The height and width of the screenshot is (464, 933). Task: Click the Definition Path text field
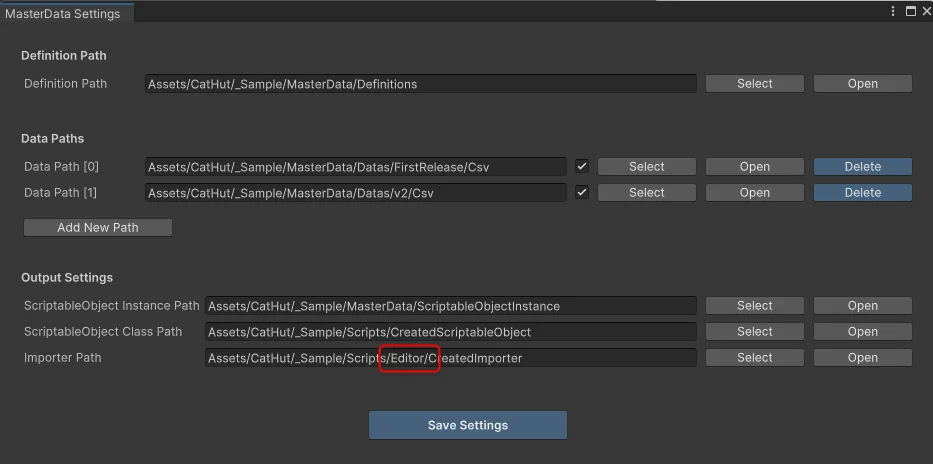pos(421,84)
